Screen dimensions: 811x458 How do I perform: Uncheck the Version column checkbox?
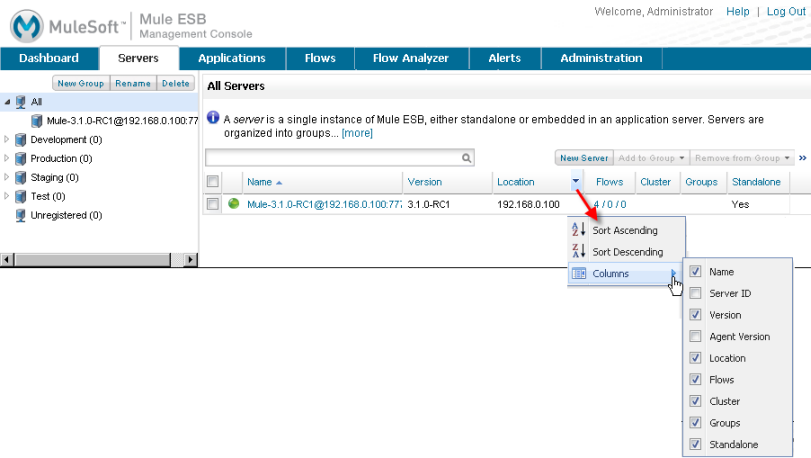[696, 314]
